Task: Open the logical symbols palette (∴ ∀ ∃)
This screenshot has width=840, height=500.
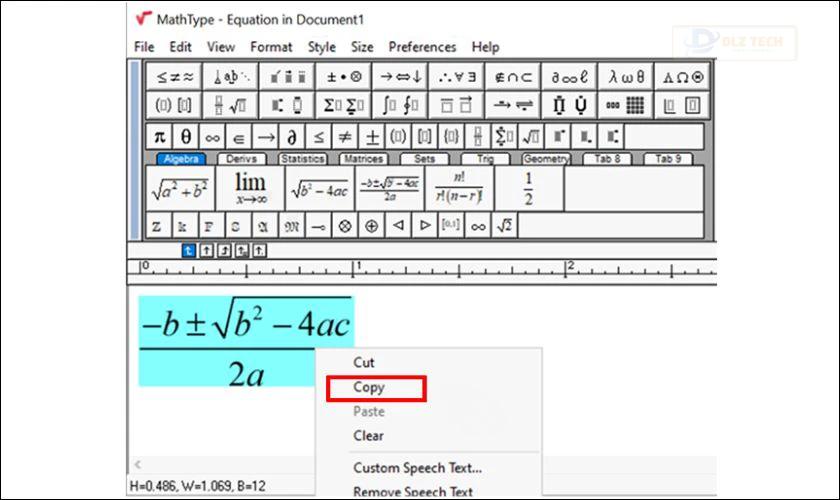Action: coord(457,77)
